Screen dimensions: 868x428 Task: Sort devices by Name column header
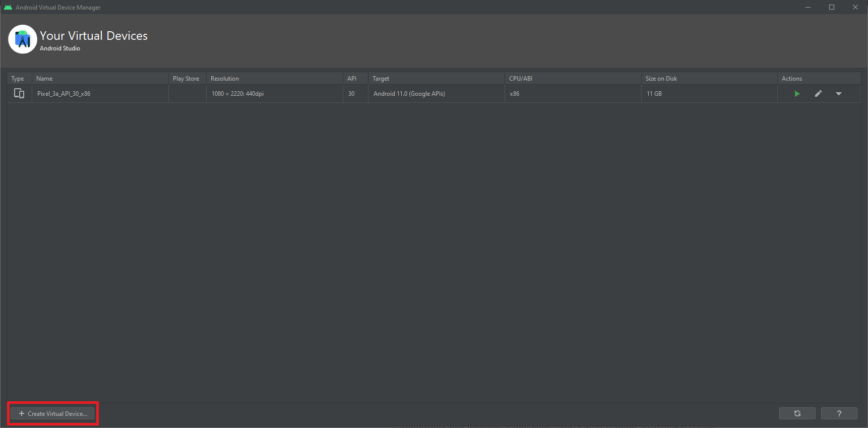[100, 79]
